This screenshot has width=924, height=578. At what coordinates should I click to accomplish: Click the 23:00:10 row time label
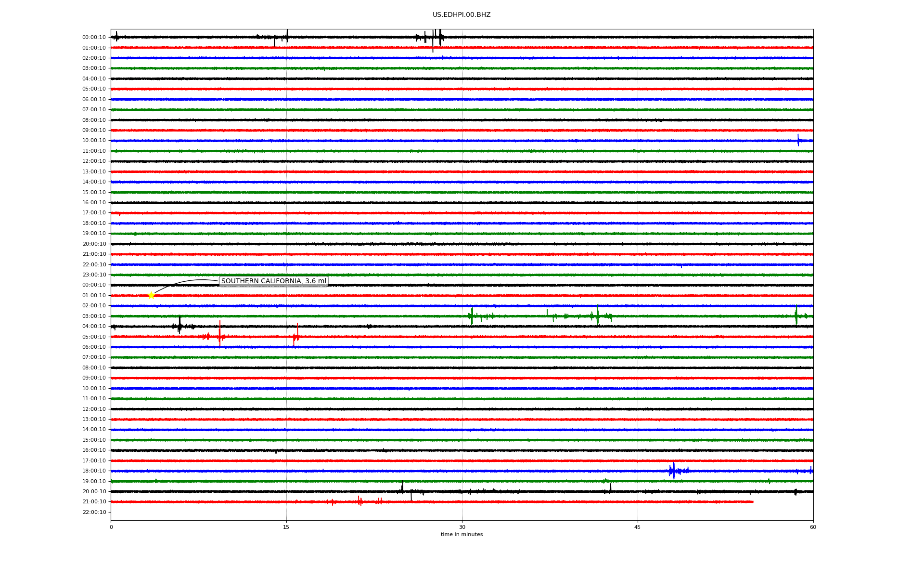94,275
